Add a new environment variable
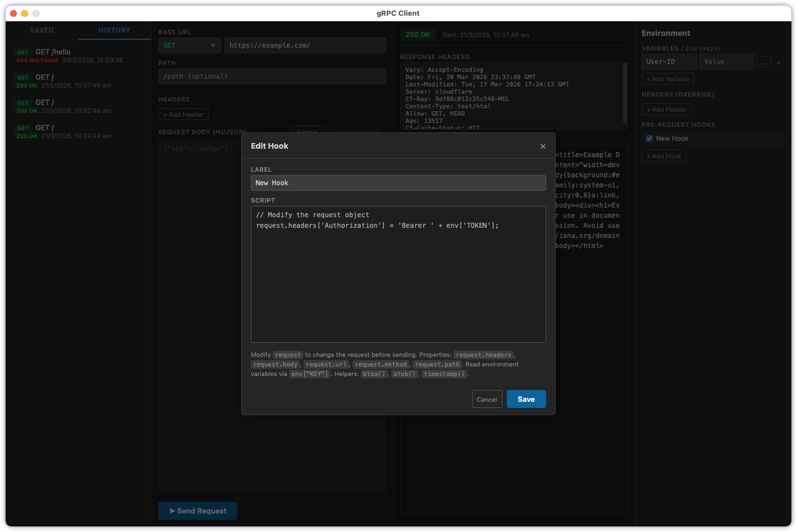797x532 pixels. 668,79
